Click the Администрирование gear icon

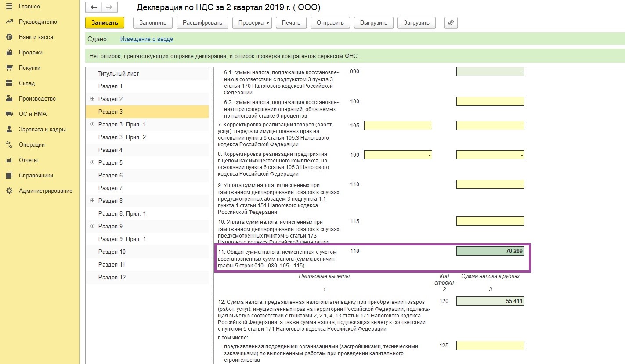pyautogui.click(x=9, y=191)
